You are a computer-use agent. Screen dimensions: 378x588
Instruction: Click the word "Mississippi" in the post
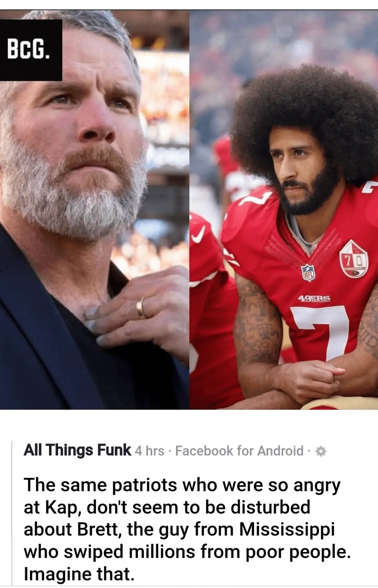pos(287,530)
